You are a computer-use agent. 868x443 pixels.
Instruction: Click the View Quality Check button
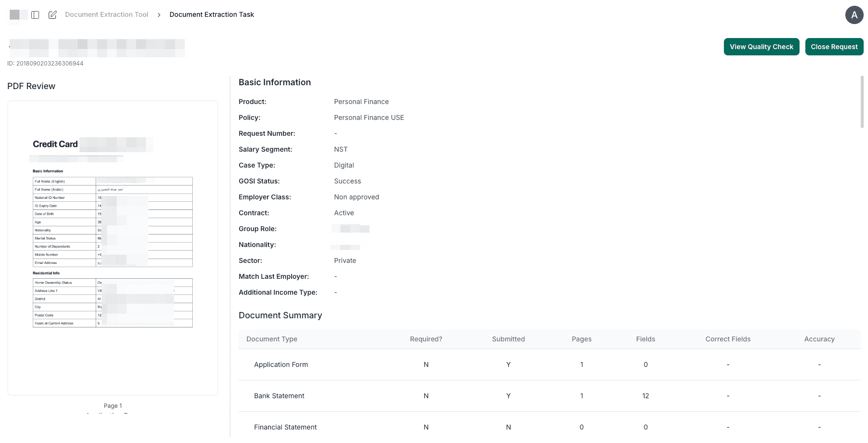point(761,47)
